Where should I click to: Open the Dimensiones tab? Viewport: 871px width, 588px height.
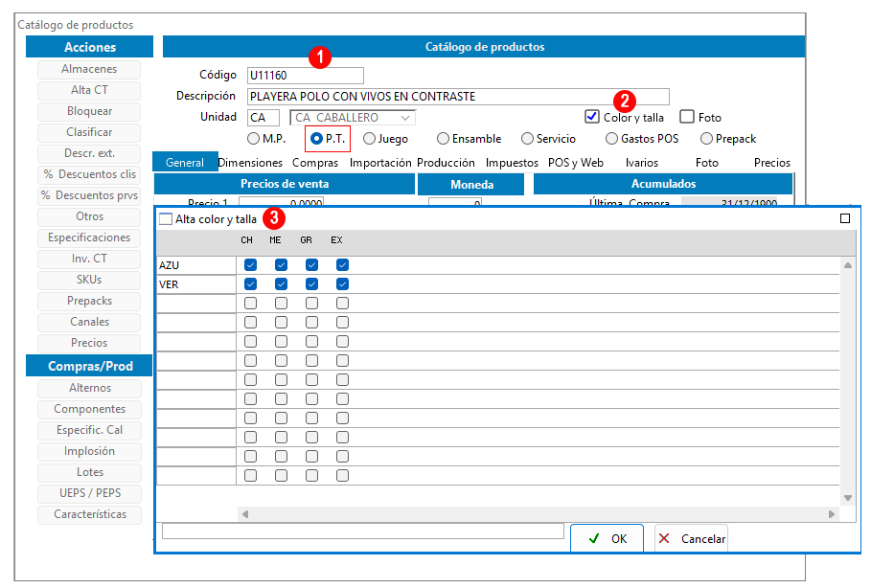click(250, 163)
